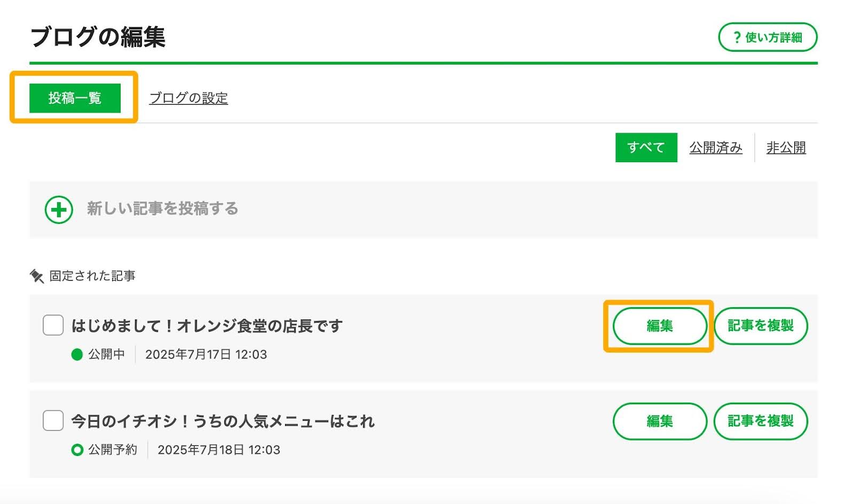The width and height of the screenshot is (854, 504).
Task: Duplicate the はじめまして！オレンジ食堂 post
Action: click(x=761, y=326)
